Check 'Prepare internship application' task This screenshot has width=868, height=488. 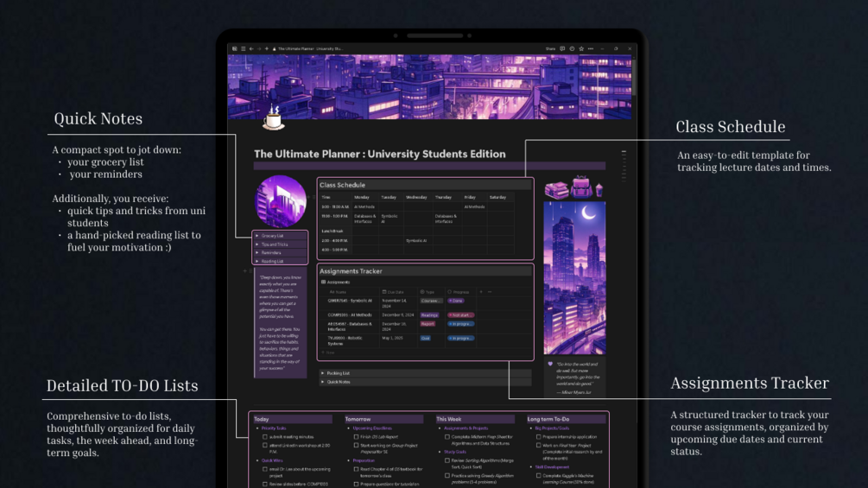pyautogui.click(x=539, y=436)
